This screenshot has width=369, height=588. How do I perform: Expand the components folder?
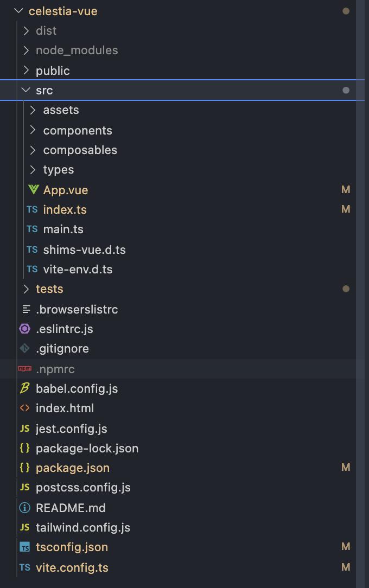[78, 130]
